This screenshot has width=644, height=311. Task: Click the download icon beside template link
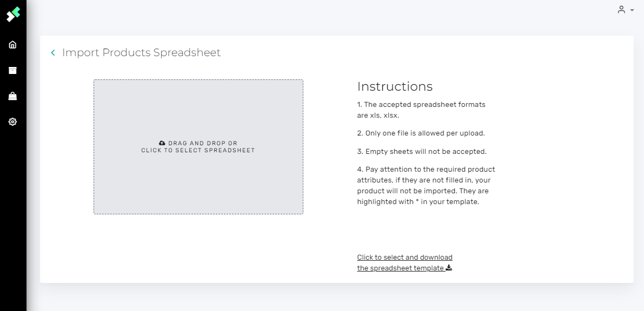point(449,268)
